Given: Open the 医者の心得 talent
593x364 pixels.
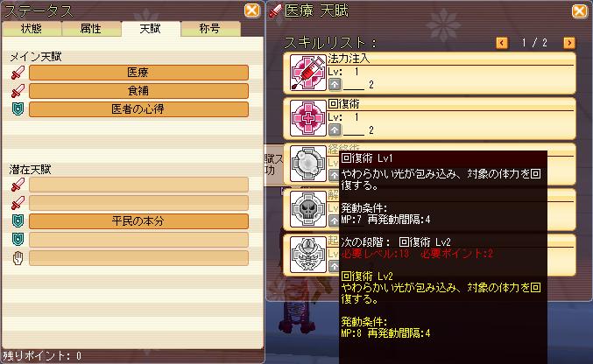Looking at the screenshot, I should (x=138, y=109).
